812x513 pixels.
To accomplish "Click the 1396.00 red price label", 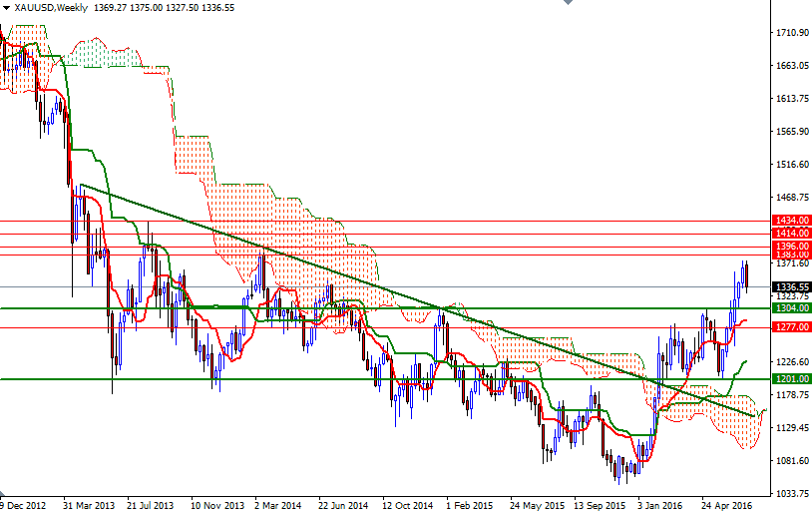I will pos(791,246).
